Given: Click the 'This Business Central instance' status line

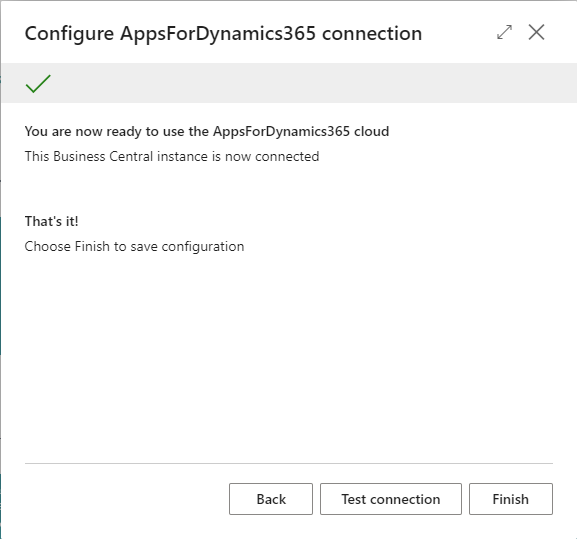Looking at the screenshot, I should (172, 156).
